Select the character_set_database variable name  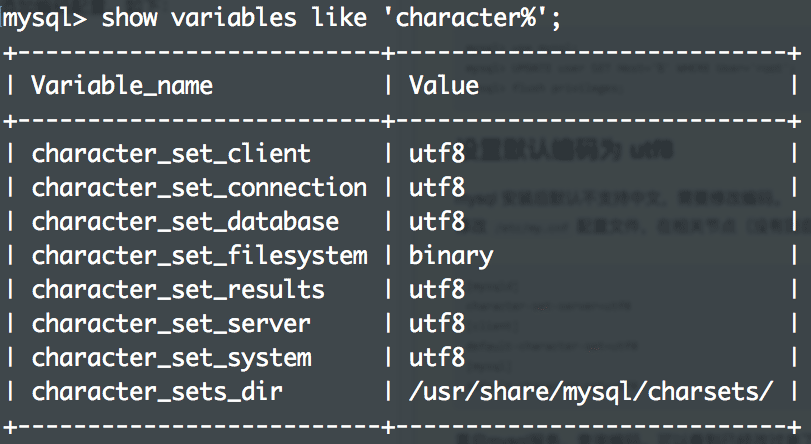coord(185,221)
